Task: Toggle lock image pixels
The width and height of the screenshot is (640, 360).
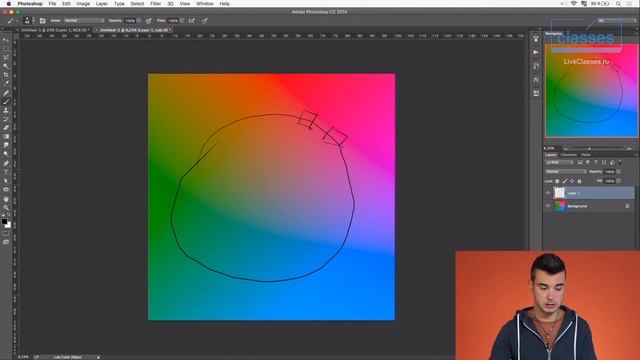Action: click(564, 181)
